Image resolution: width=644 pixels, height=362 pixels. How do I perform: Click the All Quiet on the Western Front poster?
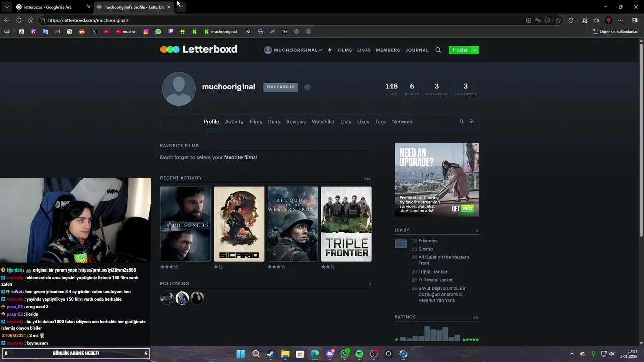coord(293,224)
